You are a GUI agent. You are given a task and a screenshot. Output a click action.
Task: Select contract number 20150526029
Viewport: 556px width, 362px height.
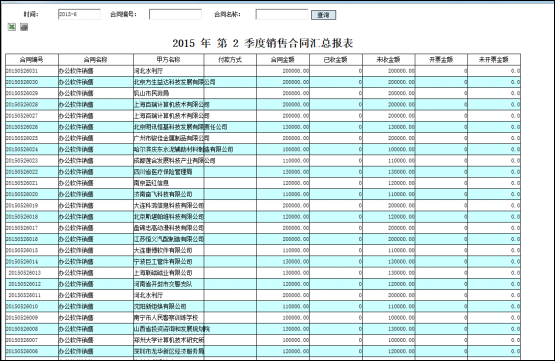22,93
